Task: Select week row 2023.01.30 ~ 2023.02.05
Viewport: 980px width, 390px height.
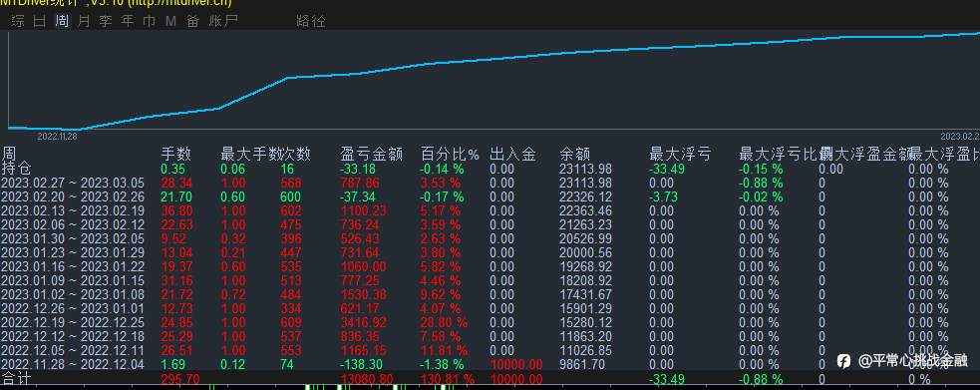Action: point(73,238)
